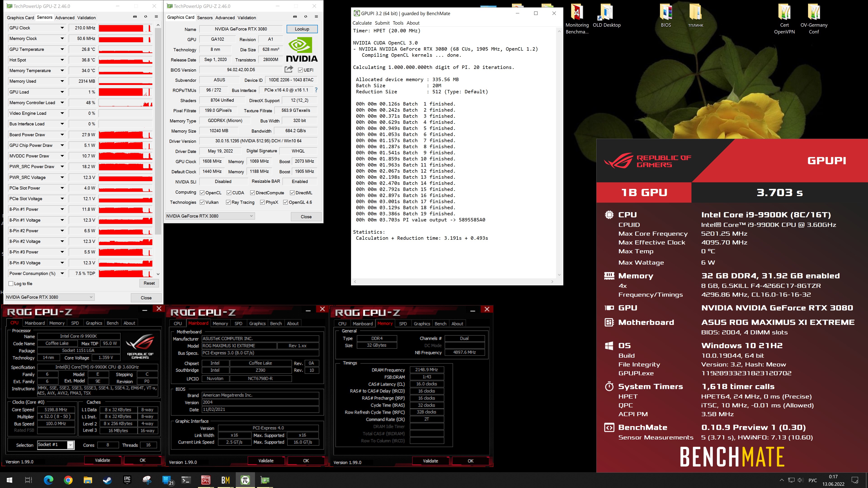Open the GPU Temperature sensor dropdown arrow
868x488 pixels.
tap(62, 49)
